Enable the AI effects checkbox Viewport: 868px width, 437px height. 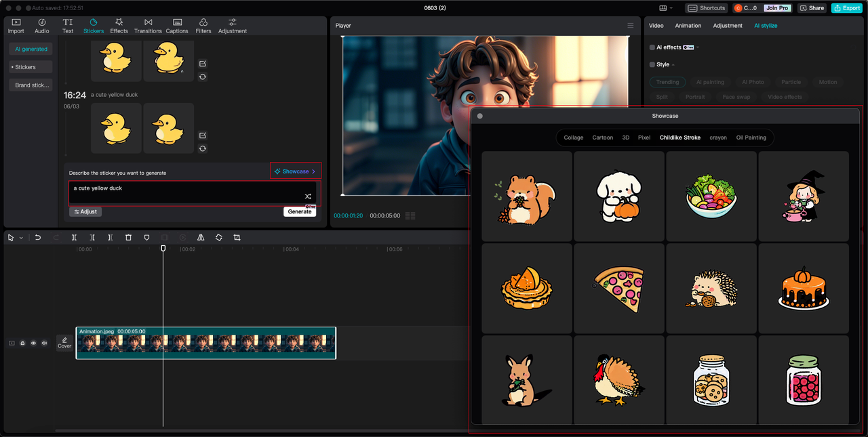click(652, 47)
